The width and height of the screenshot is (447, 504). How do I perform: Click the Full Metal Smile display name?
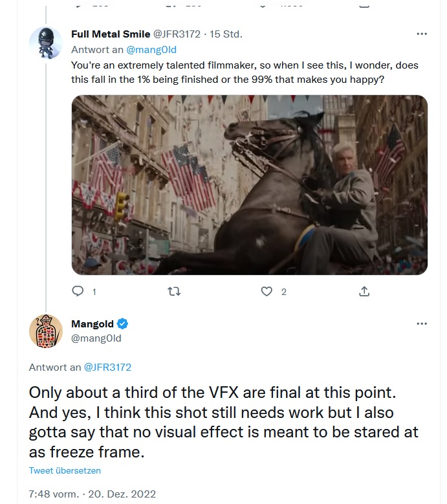click(111, 34)
